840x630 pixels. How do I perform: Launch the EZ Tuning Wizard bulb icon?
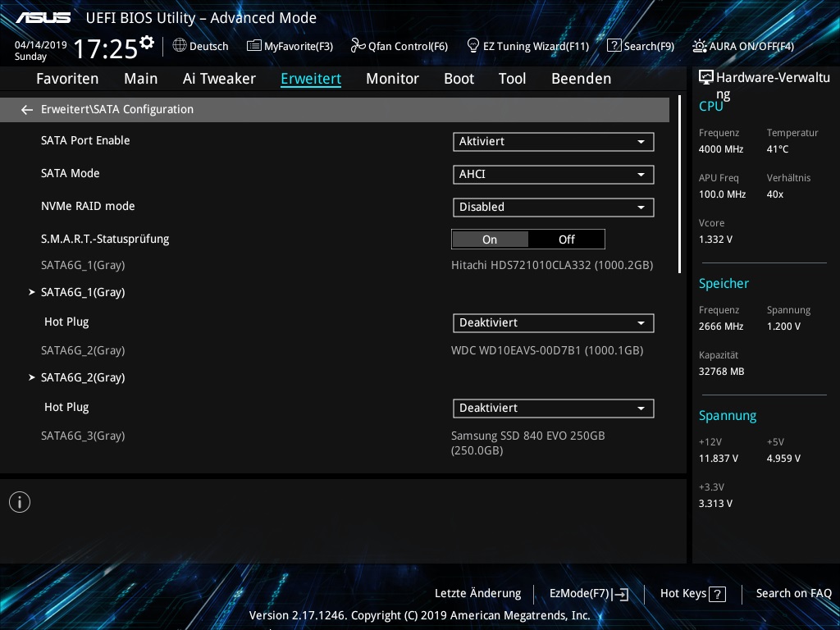point(473,46)
